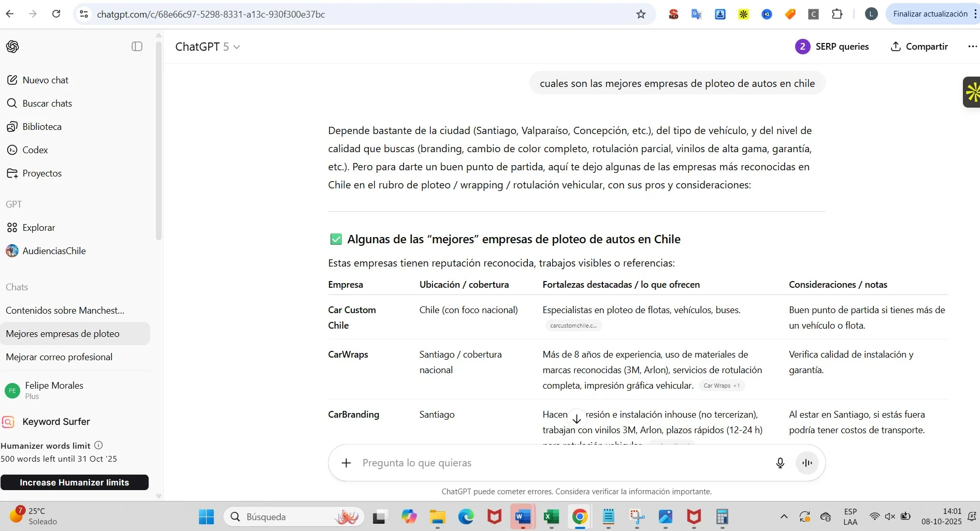Click the plus attach button in prompt box
The image size is (980, 531).
pyautogui.click(x=347, y=463)
